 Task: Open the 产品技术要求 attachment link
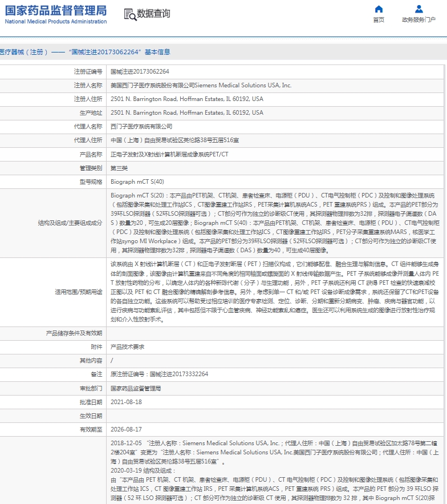coord(128,347)
